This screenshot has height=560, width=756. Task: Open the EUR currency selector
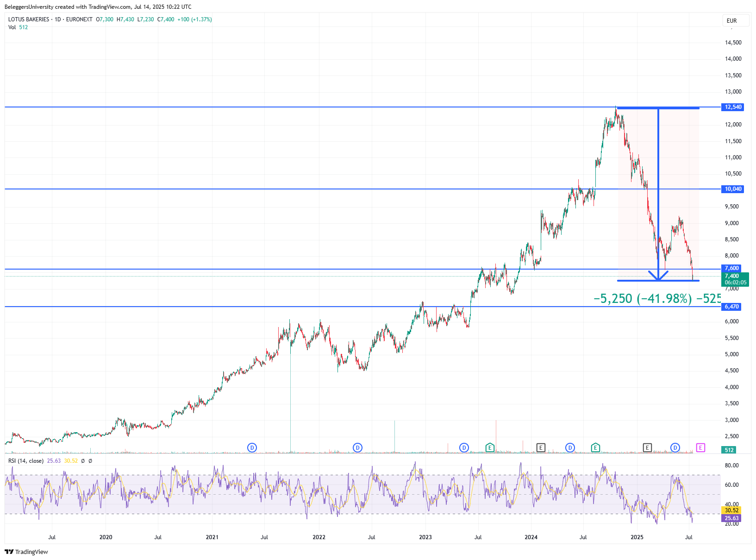point(736,20)
